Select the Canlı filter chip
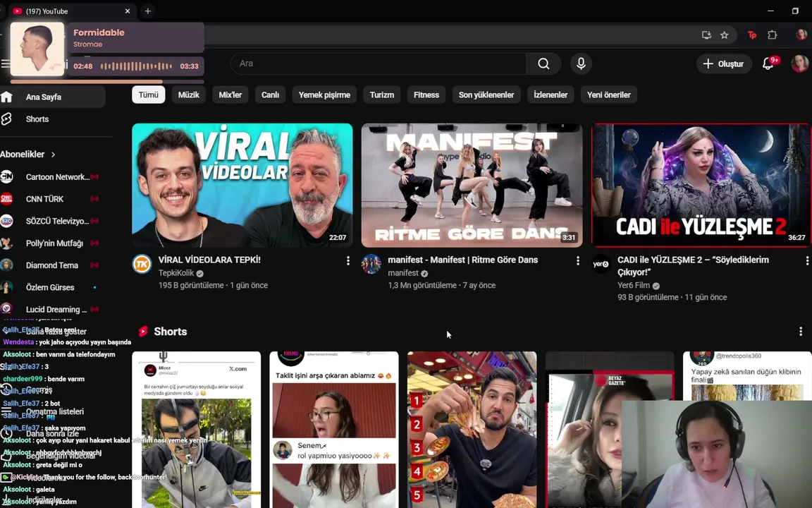Image resolution: width=812 pixels, height=508 pixels. click(271, 95)
